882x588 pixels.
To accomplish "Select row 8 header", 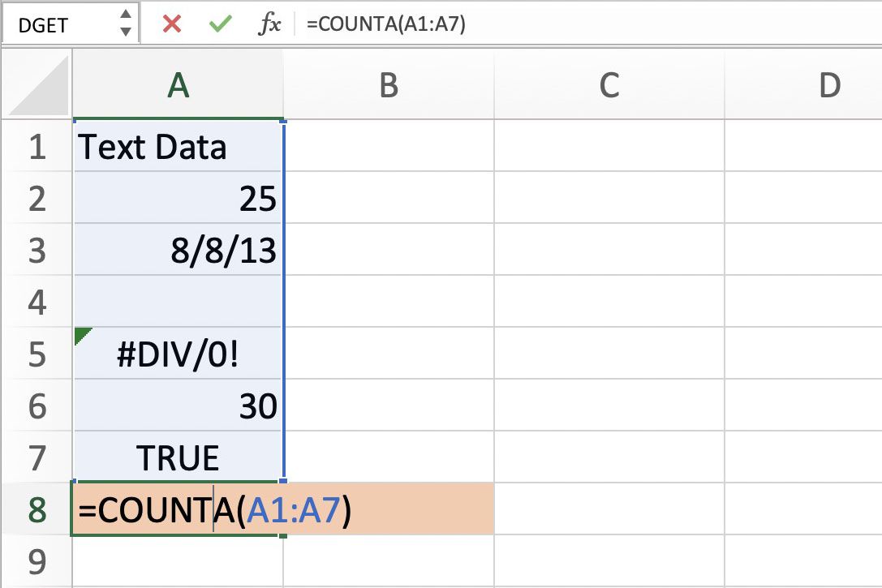I will tap(37, 510).
